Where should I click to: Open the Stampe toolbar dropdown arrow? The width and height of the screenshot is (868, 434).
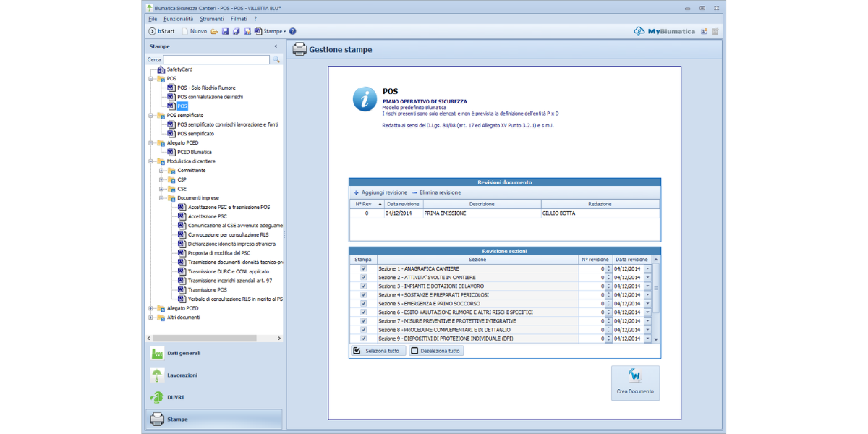pos(284,31)
